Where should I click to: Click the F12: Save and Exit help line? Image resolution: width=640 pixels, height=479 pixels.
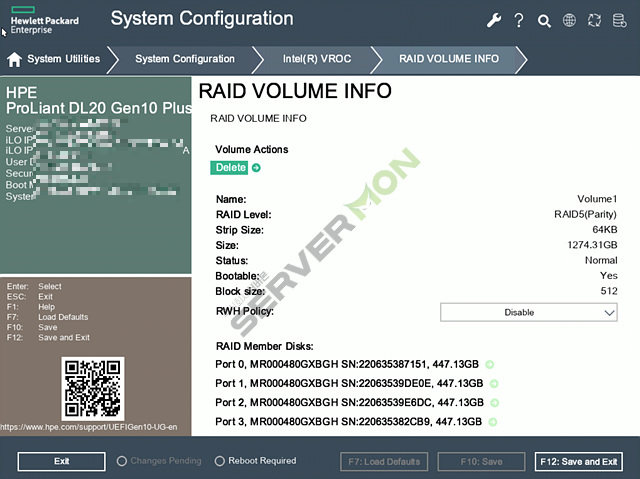click(x=48, y=337)
